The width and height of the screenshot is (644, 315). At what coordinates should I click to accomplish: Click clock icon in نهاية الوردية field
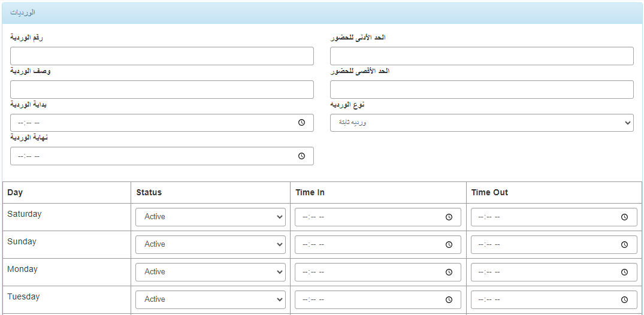point(301,156)
